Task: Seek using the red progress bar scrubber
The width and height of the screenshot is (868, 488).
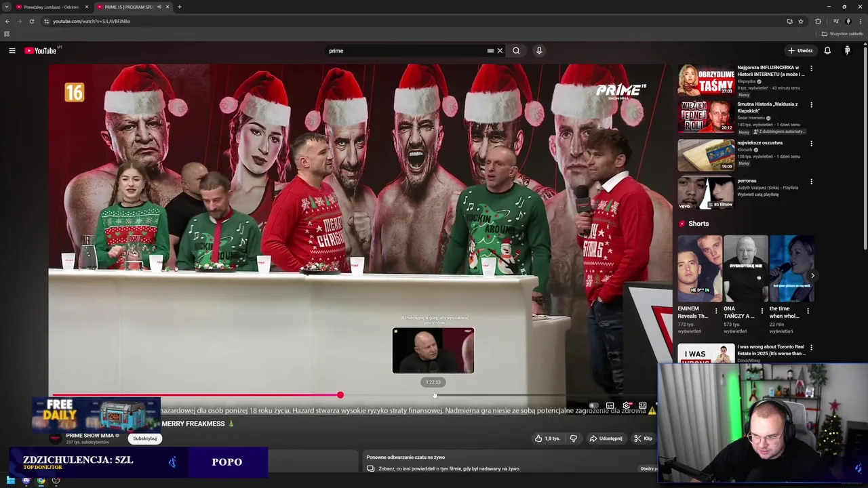Action: tap(340, 394)
